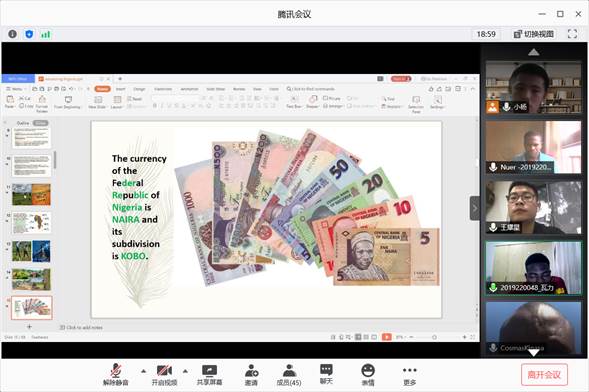Expand audio options arrow beside microphone

(143, 371)
